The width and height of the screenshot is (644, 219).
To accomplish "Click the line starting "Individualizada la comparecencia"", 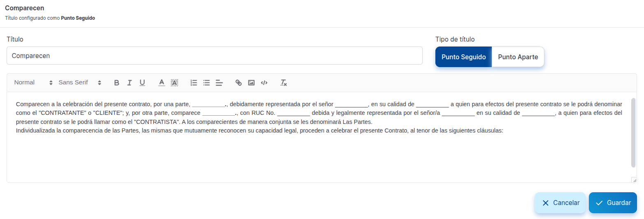I will pyautogui.click(x=260, y=131).
